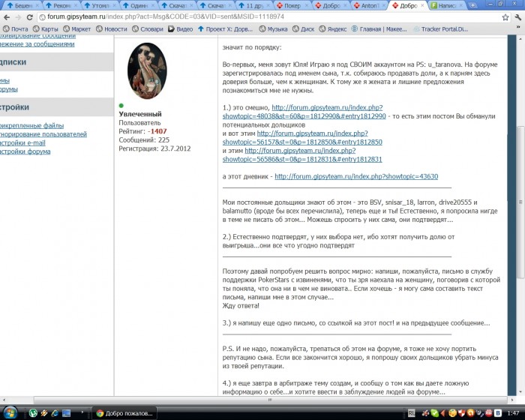This screenshot has width=525, height=420.
Task: Click the rating value -1407
Action: [x=157, y=132]
